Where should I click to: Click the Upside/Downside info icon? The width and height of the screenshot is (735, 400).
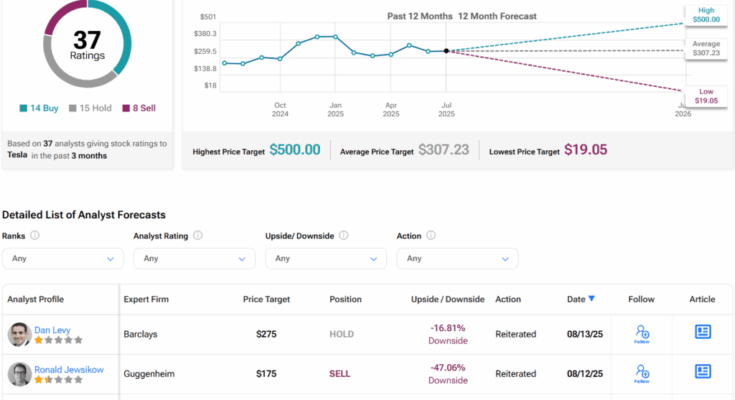point(344,235)
